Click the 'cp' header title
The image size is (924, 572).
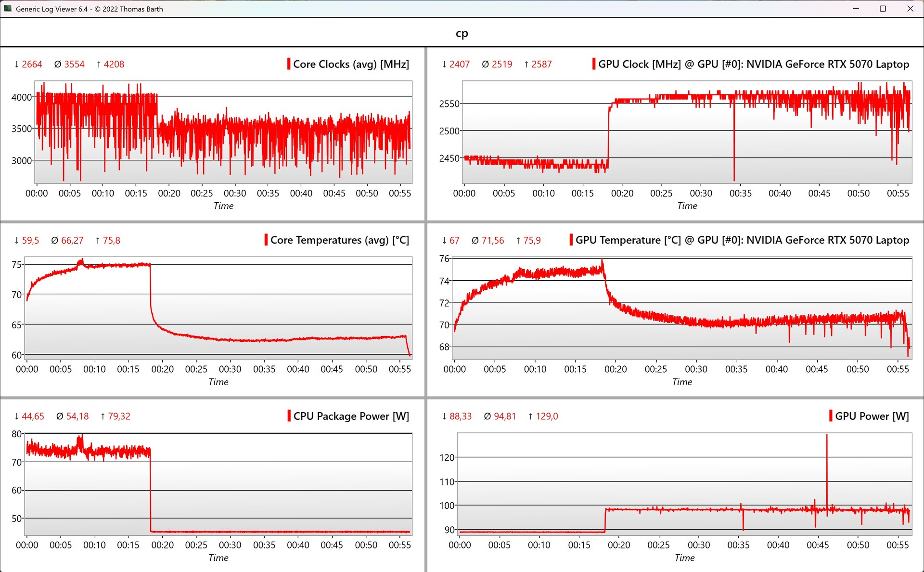[462, 33]
